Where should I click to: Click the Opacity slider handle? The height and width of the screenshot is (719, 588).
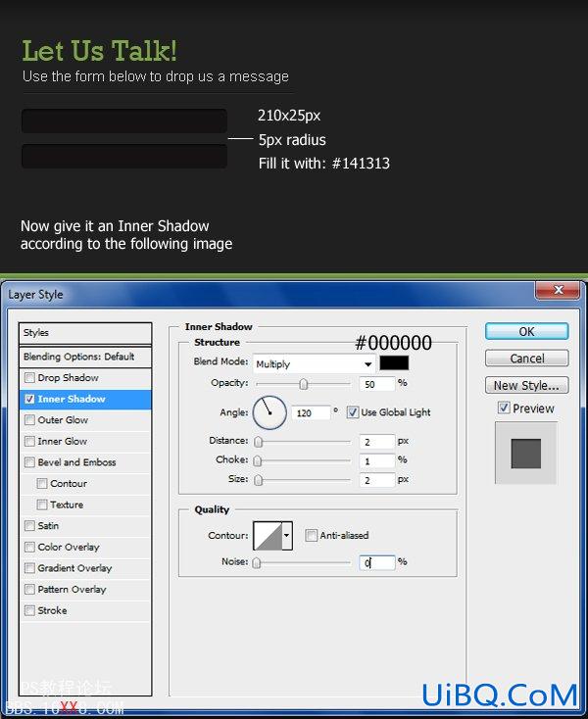tap(303, 384)
